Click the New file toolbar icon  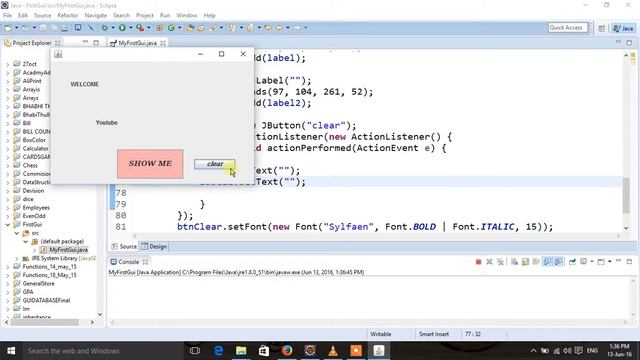pyautogui.click(x=8, y=28)
